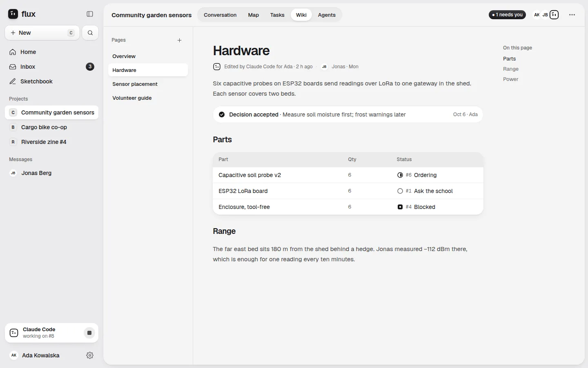The image size is (588, 368).
Task: Click Claude Code icon beside Edited by
Action: (x=217, y=67)
